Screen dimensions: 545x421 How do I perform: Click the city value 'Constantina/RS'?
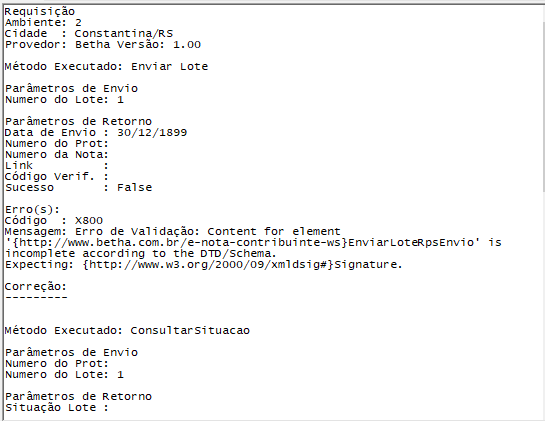click(x=123, y=34)
